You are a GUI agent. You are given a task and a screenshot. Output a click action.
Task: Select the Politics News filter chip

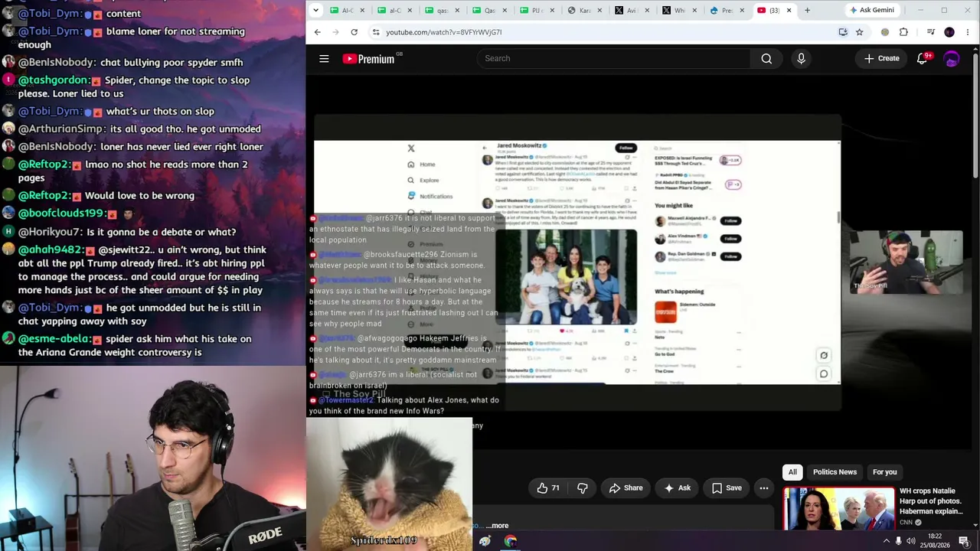(x=835, y=472)
